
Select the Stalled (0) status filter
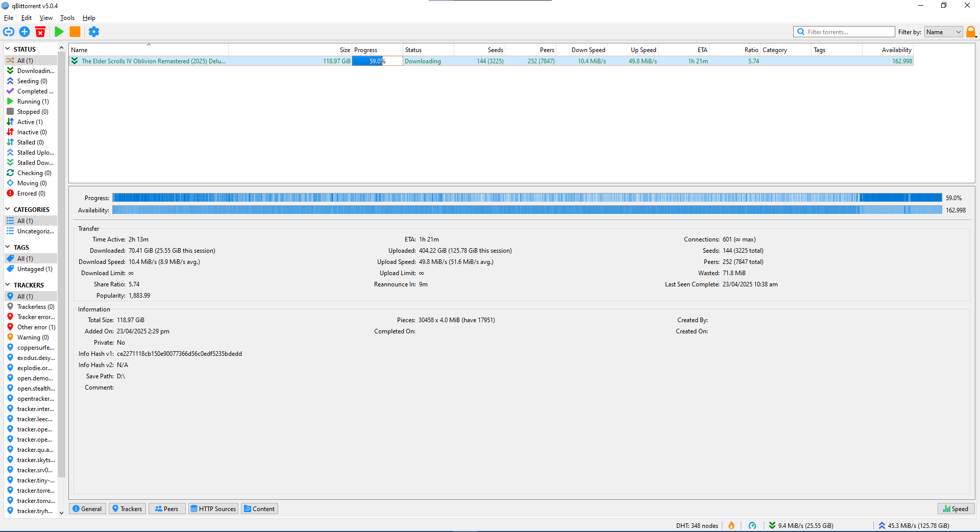[x=31, y=142]
